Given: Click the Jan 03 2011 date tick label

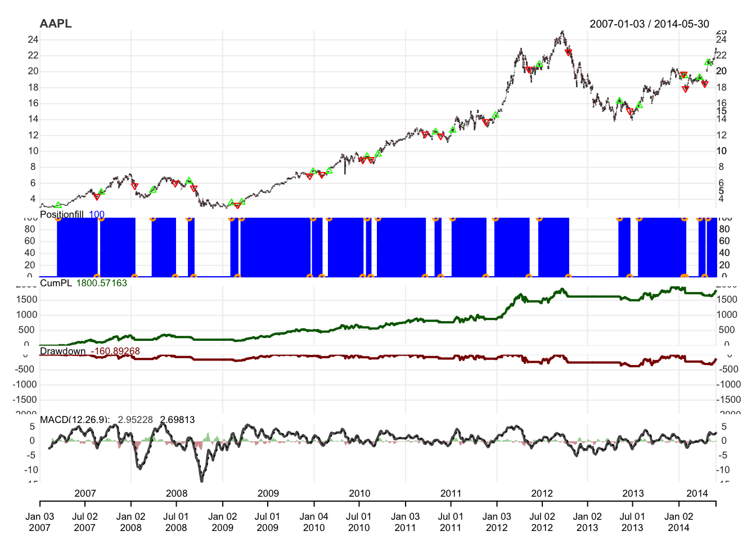Looking at the screenshot, I should point(406,522).
